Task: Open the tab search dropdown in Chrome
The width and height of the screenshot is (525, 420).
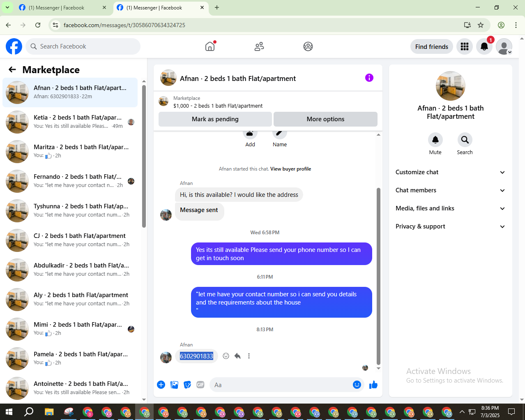Action: (x=7, y=7)
